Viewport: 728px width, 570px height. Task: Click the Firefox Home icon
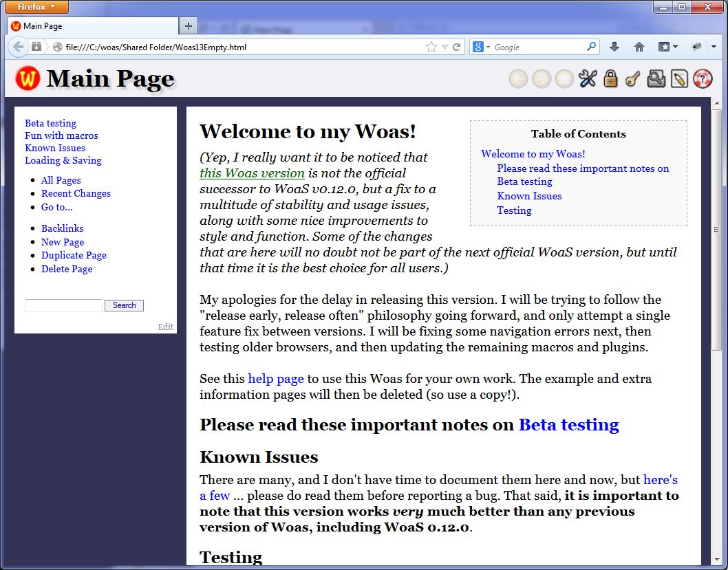click(x=639, y=47)
